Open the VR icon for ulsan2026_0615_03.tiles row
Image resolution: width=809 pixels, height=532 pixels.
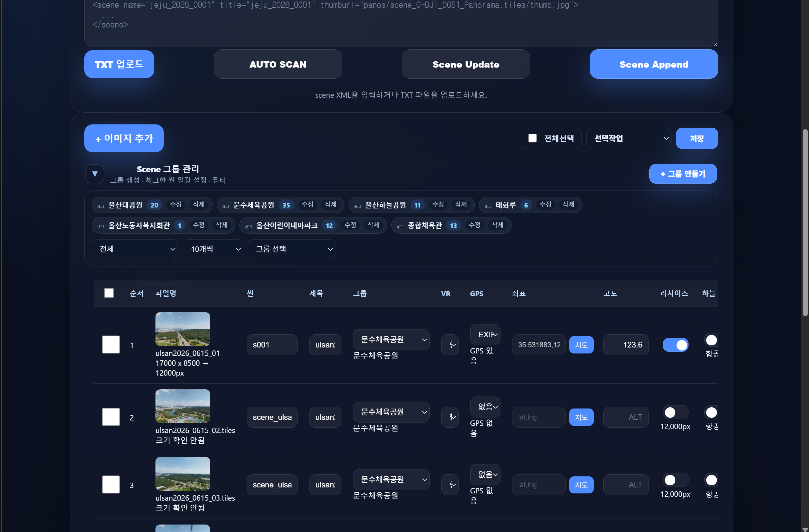coord(450,485)
